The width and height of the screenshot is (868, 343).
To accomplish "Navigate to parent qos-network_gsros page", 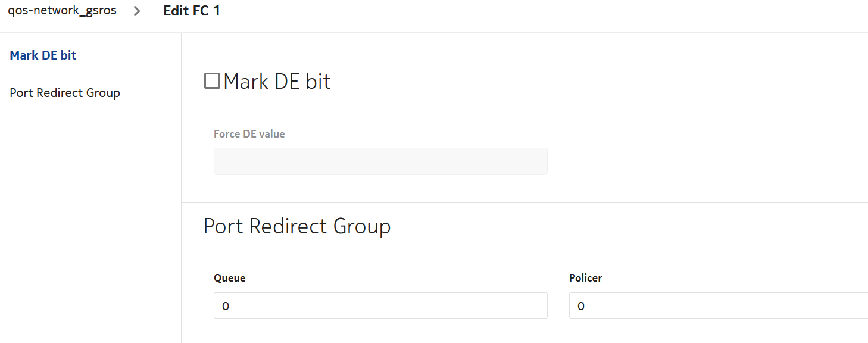I will coord(62,11).
